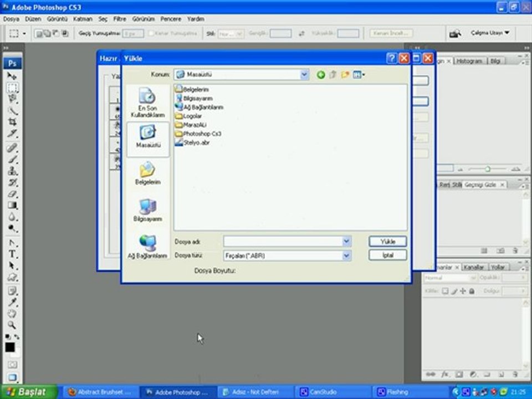Expand the Dosya türü file type dropdown
Viewport: 532px width, 399px height.
[x=346, y=255]
